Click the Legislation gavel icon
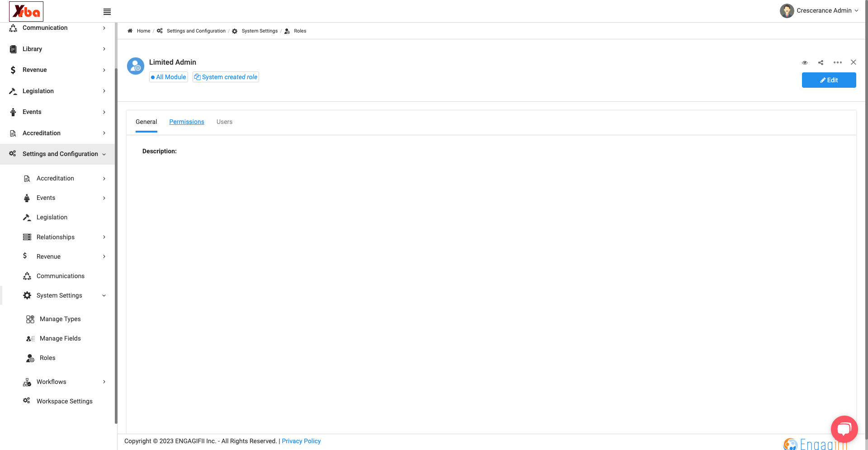Image resolution: width=868 pixels, height=450 pixels. click(x=13, y=91)
